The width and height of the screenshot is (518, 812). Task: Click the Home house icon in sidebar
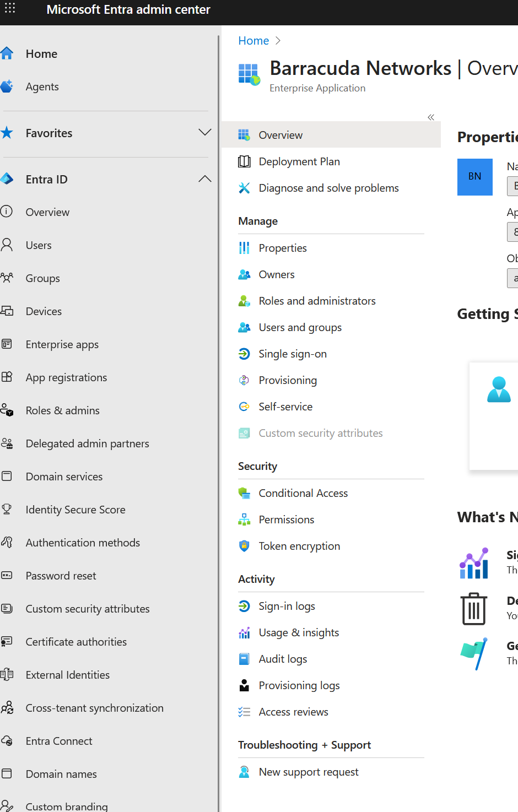pos(7,53)
